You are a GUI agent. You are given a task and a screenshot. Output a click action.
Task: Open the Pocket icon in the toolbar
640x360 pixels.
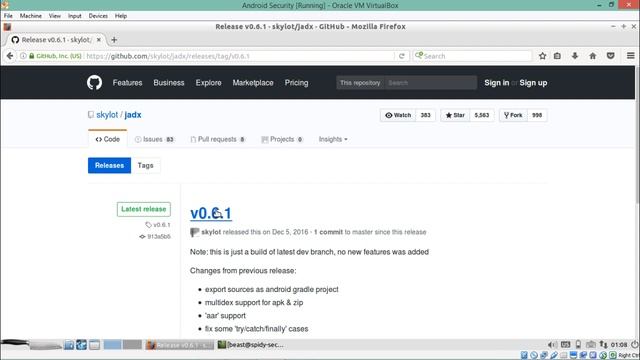[611, 56]
